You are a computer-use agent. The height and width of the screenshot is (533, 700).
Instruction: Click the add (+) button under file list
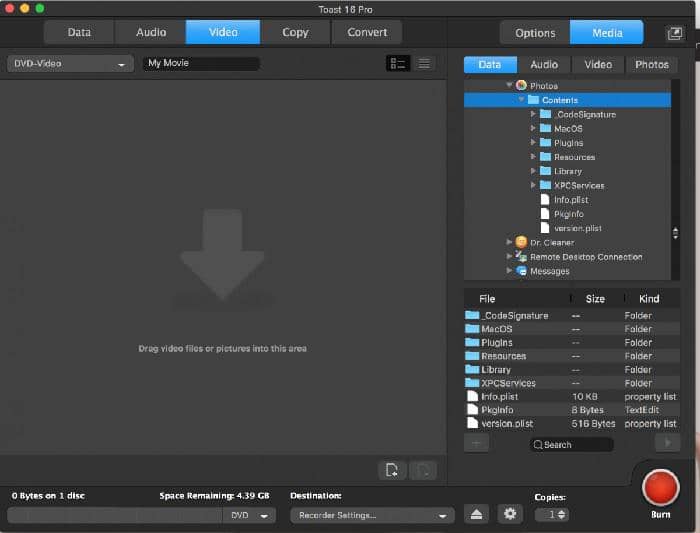pos(476,444)
